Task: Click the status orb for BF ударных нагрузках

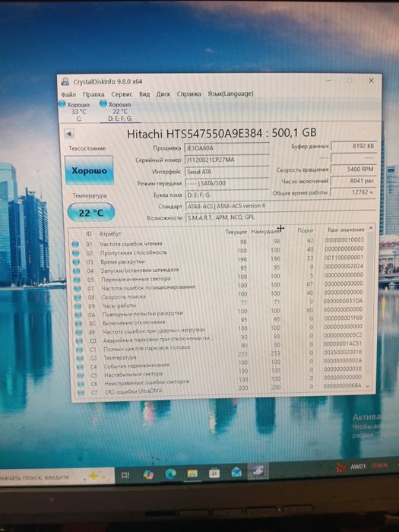Action: [x=79, y=332]
